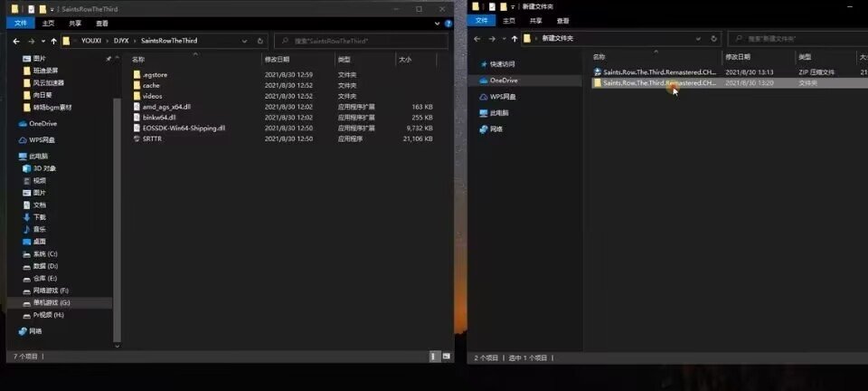The height and width of the screenshot is (391, 868).
Task: Switch to 查看 tab in right window
Action: [562, 21]
